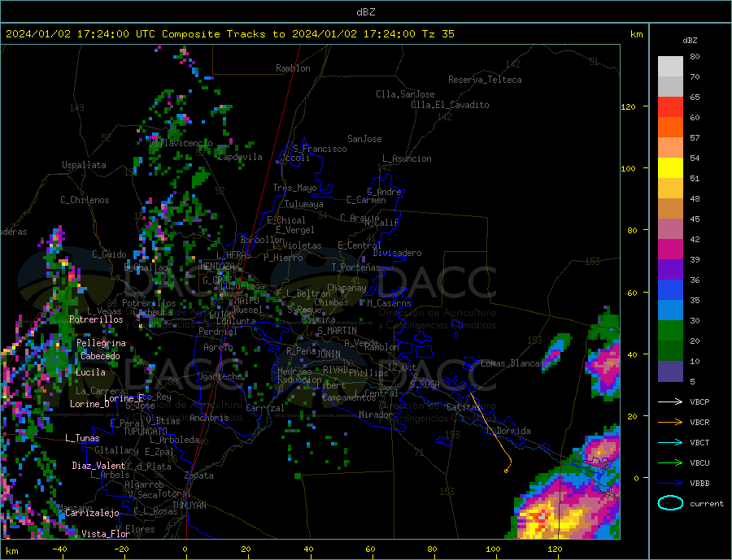Viewport: 732px width, 560px height.
Task: Click the 'Lomas_Blancas' map label
Action: (x=512, y=363)
